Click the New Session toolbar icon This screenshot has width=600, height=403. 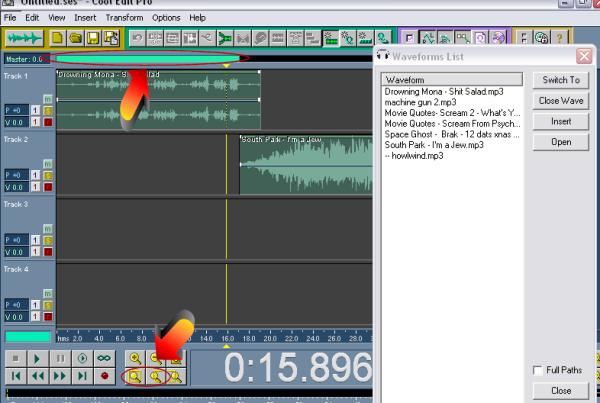click(x=58, y=38)
